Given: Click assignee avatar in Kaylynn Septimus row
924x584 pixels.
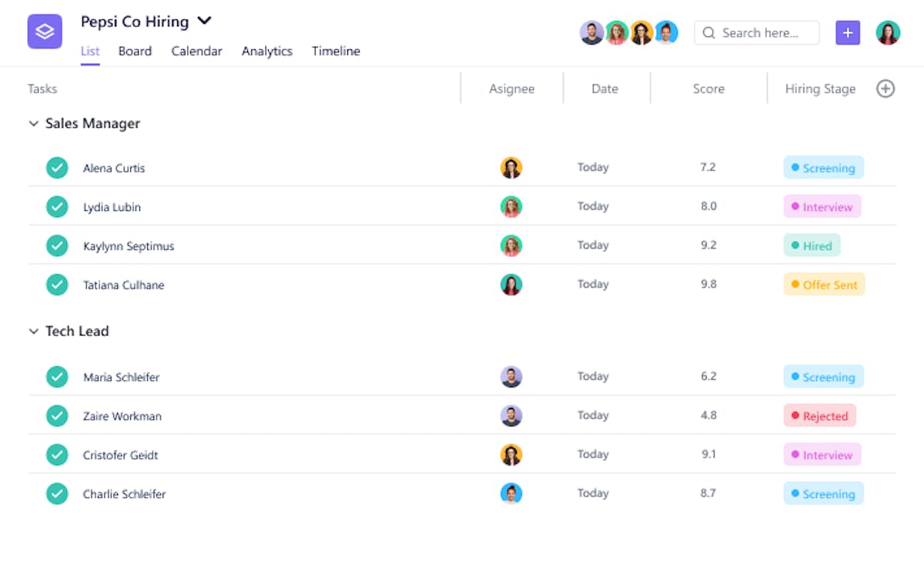Looking at the screenshot, I should click(x=511, y=245).
